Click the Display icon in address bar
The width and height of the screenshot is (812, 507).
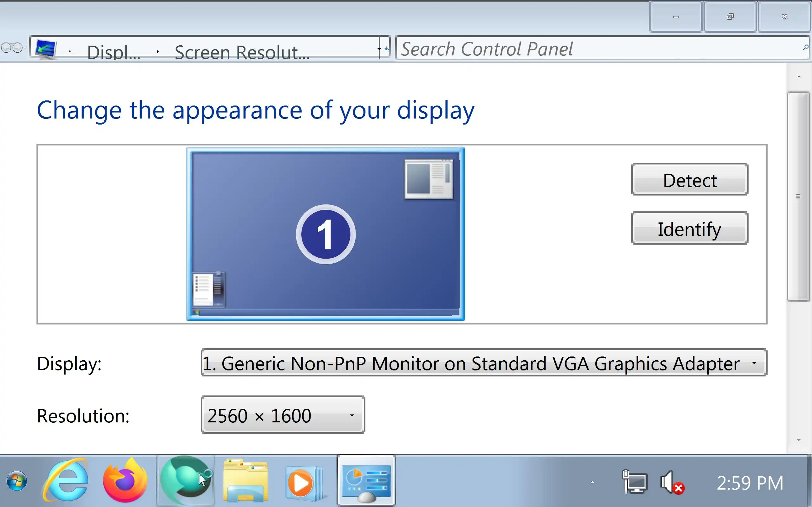pos(46,49)
